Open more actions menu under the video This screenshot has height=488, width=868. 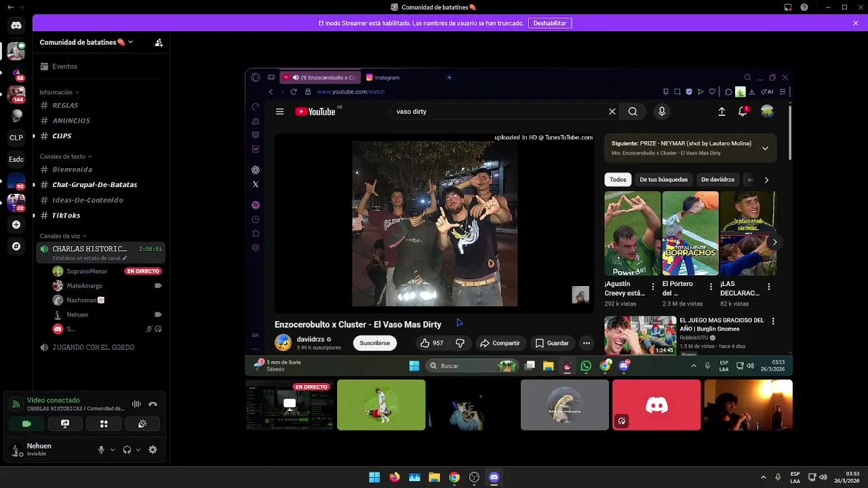587,343
